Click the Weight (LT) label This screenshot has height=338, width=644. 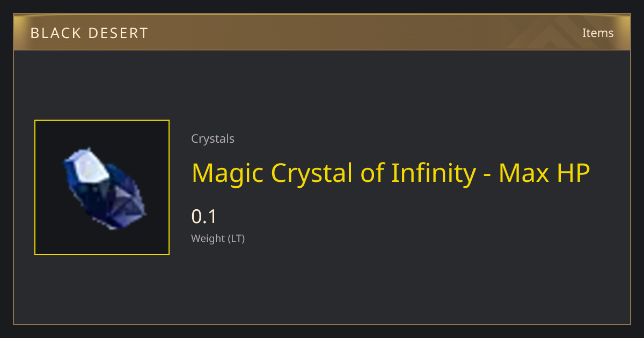click(x=218, y=239)
